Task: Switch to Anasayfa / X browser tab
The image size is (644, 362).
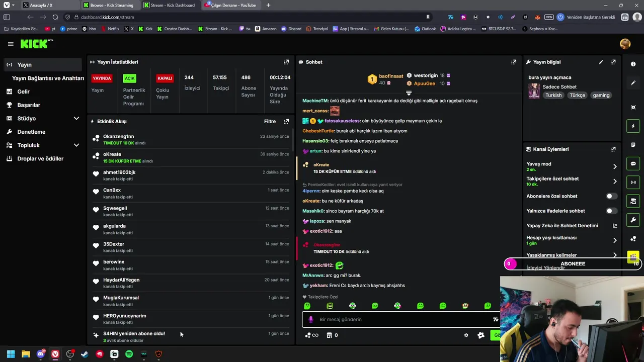Action: click(x=49, y=5)
